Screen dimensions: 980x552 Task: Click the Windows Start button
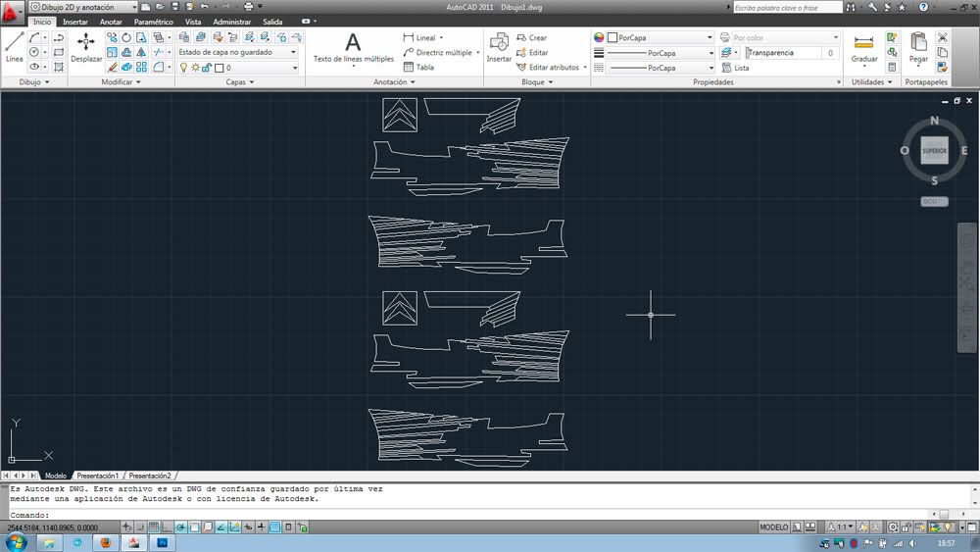click(15, 542)
